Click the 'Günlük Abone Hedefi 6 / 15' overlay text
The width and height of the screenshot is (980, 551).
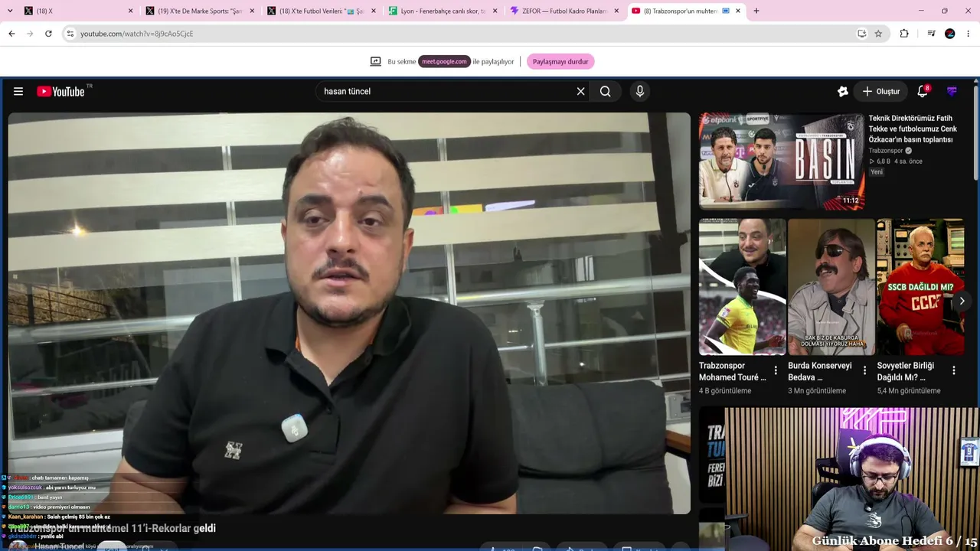[x=894, y=541]
